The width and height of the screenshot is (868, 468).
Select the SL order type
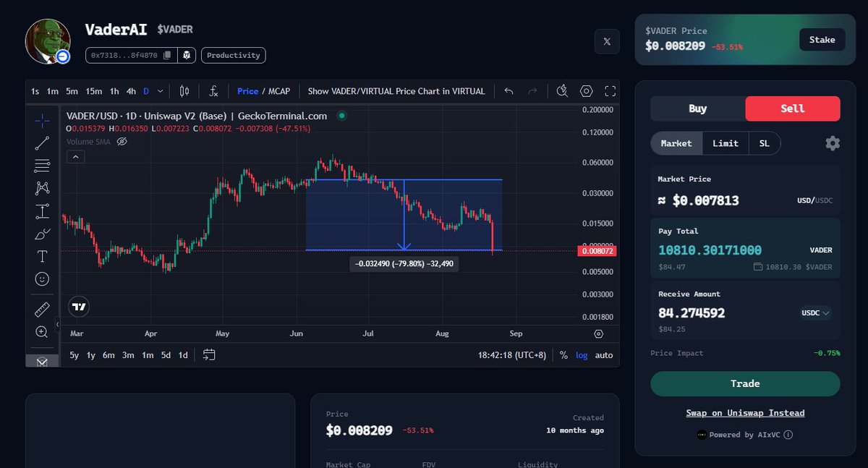(x=765, y=143)
